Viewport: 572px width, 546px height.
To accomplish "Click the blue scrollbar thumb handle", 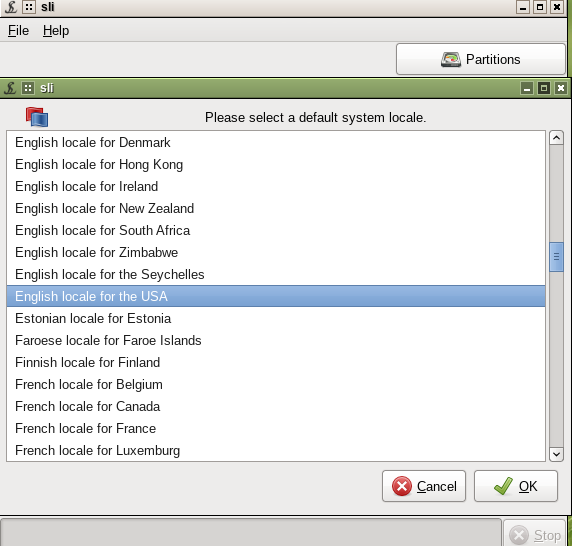I will (x=556, y=257).
